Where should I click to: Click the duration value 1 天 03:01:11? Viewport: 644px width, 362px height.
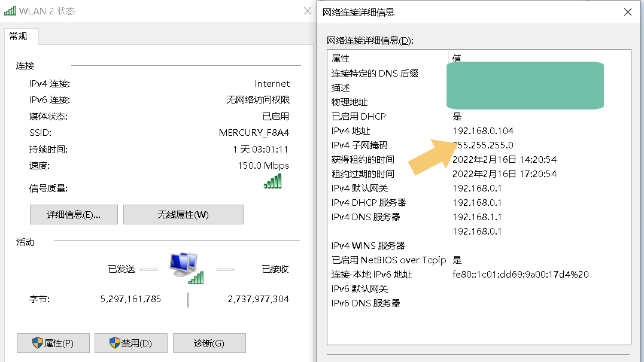pos(260,149)
